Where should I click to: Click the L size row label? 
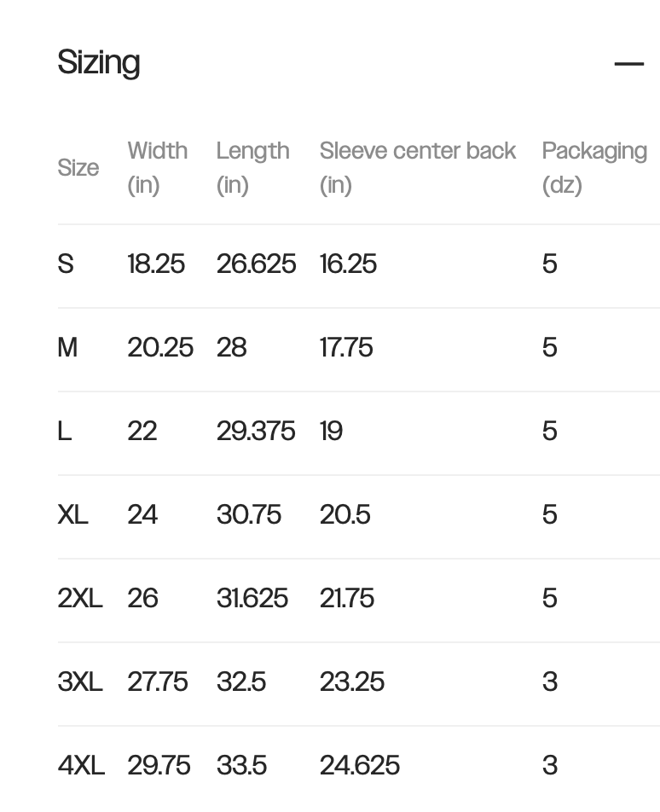[64, 432]
